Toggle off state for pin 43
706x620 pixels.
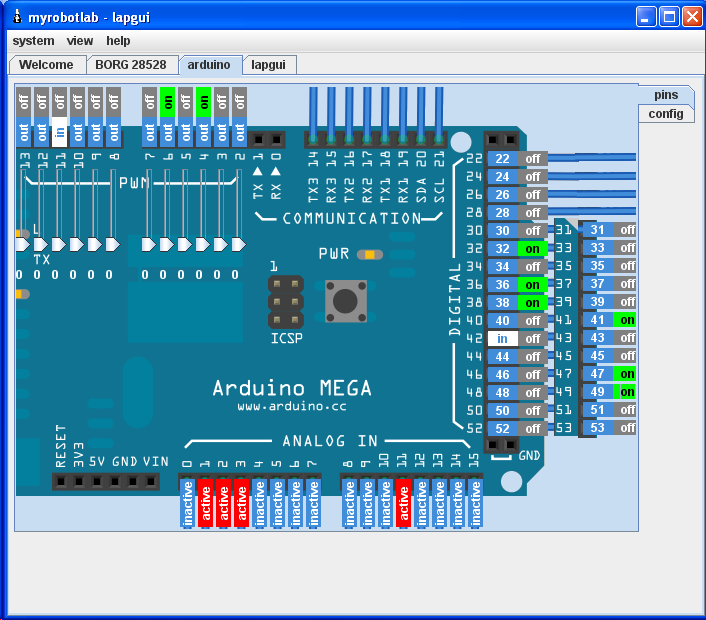pyautogui.click(x=625, y=338)
